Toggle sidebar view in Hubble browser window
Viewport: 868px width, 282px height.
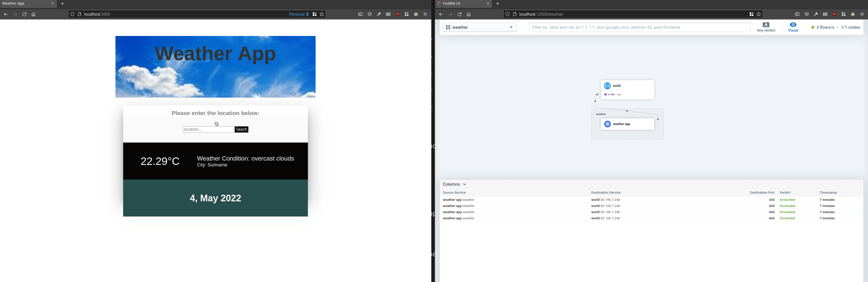797,14
